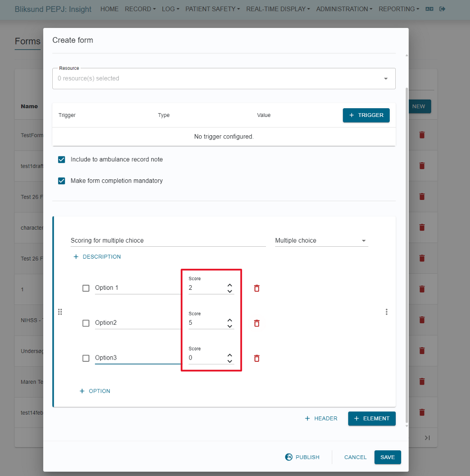Open the LOG menu
Viewport: 470px width, 476px height.
pyautogui.click(x=170, y=9)
